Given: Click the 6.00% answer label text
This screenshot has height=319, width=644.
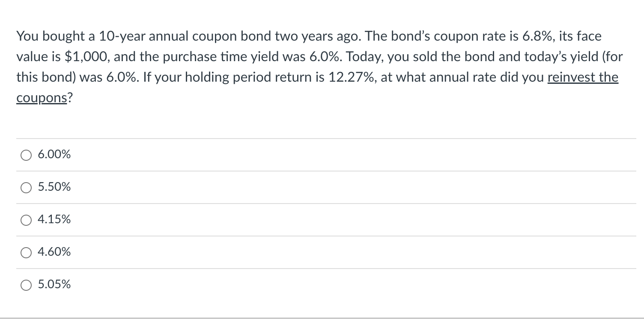Looking at the screenshot, I should 54,154.
